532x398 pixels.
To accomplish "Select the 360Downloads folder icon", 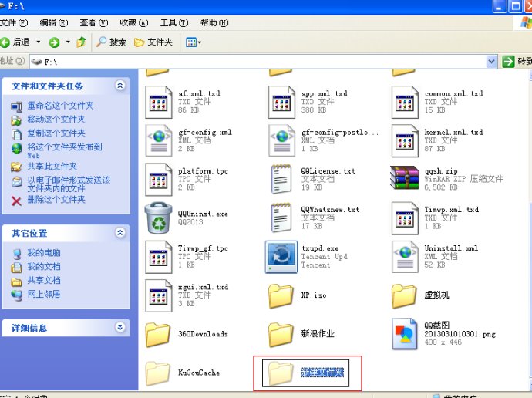I will 158,335.
